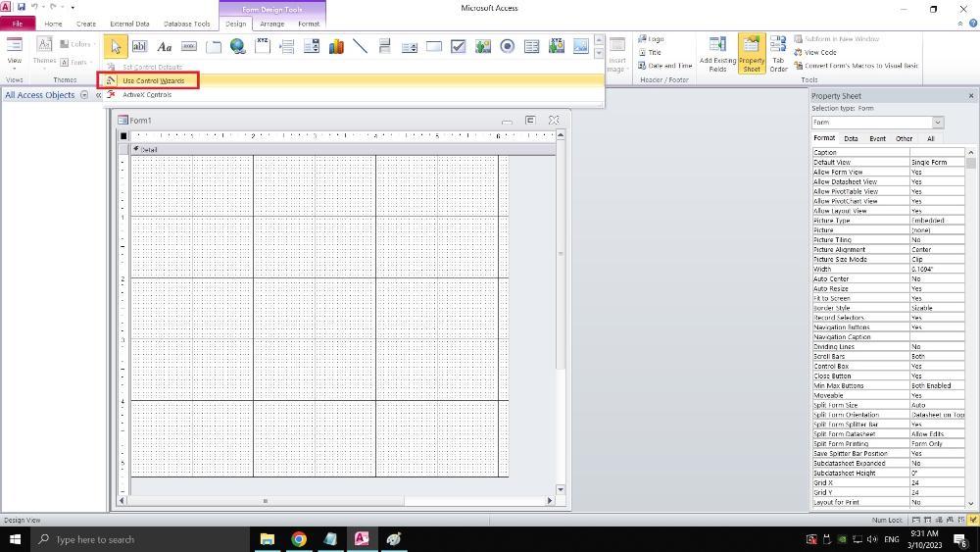Select the Rectangle control
The height and width of the screenshot is (552, 980).
(x=434, y=46)
